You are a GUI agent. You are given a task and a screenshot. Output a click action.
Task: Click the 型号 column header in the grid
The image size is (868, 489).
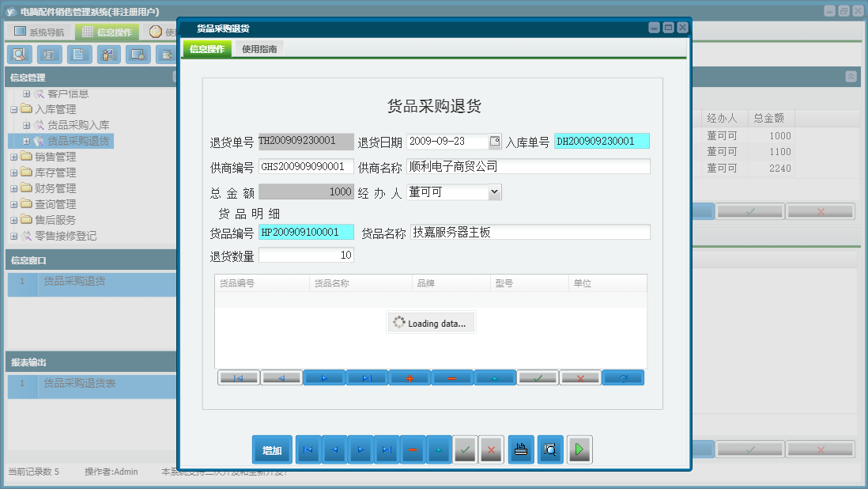click(x=529, y=283)
